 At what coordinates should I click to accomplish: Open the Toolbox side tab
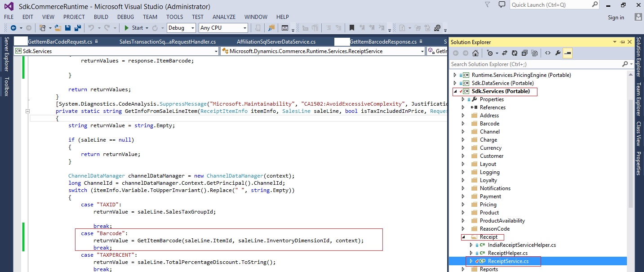[6, 87]
